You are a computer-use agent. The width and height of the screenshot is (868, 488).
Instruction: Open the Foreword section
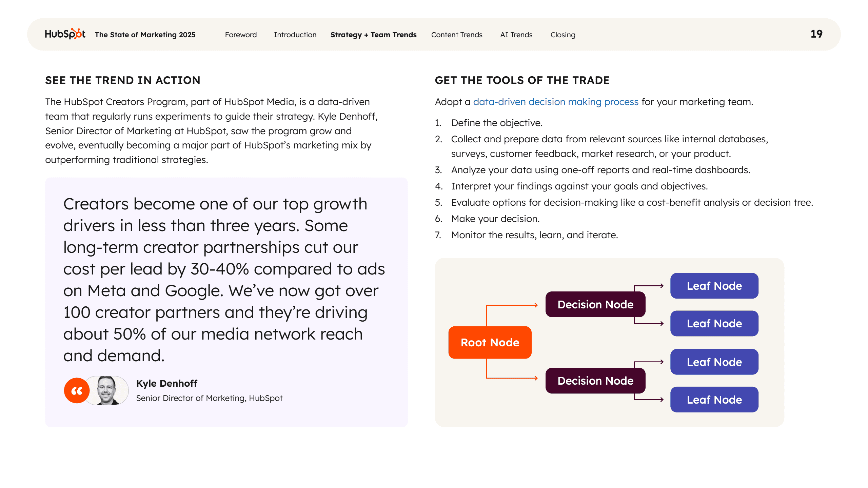tap(241, 35)
